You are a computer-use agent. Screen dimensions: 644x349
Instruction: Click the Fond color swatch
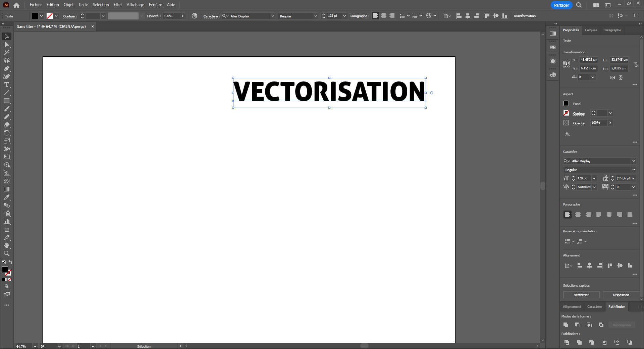pos(566,103)
